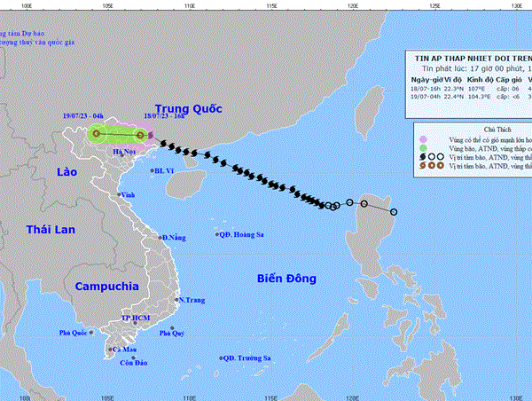Click the Biển Đông sea label
Image resolution: width=532 pixels, height=401 pixels.
pyautogui.click(x=286, y=279)
